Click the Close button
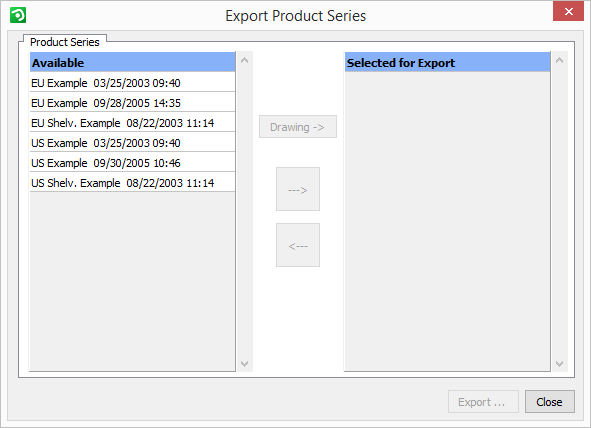 [x=550, y=402]
